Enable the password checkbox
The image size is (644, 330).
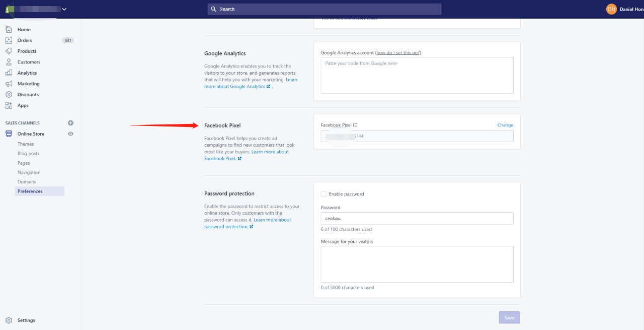point(324,194)
